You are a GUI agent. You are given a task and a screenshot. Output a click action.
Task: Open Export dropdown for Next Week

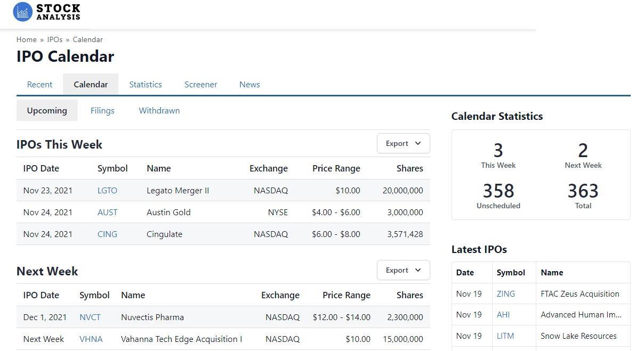404,270
